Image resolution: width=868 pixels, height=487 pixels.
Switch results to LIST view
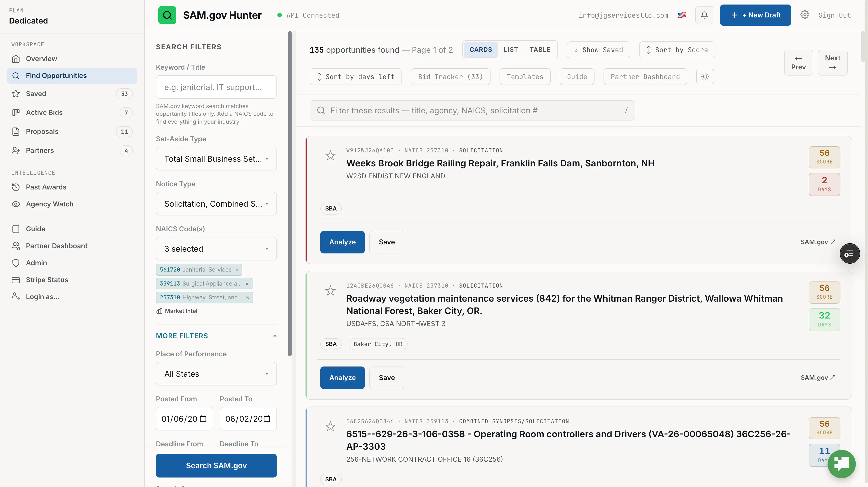[x=511, y=50]
